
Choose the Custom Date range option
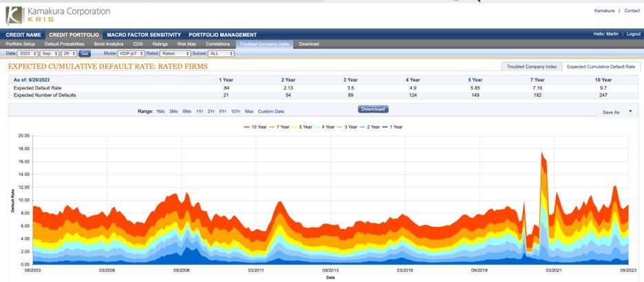[271, 111]
